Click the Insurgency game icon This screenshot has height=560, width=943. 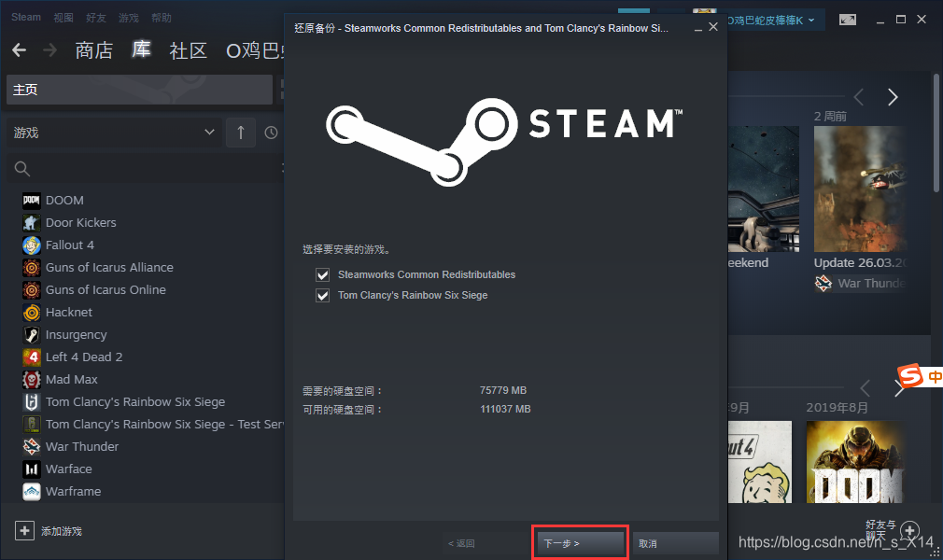(x=31, y=334)
